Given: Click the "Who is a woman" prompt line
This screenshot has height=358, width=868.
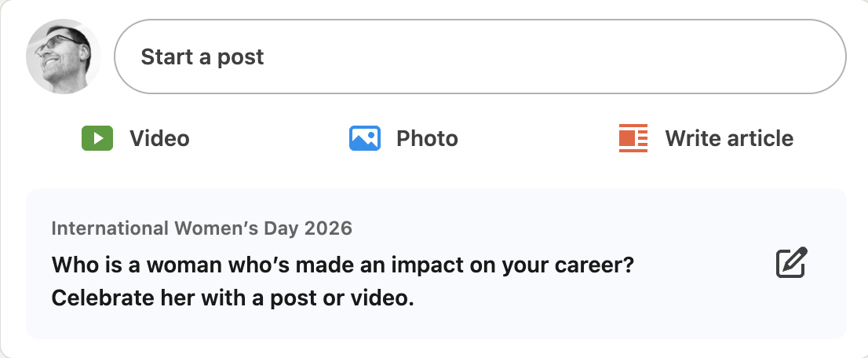Looking at the screenshot, I should tap(342, 265).
